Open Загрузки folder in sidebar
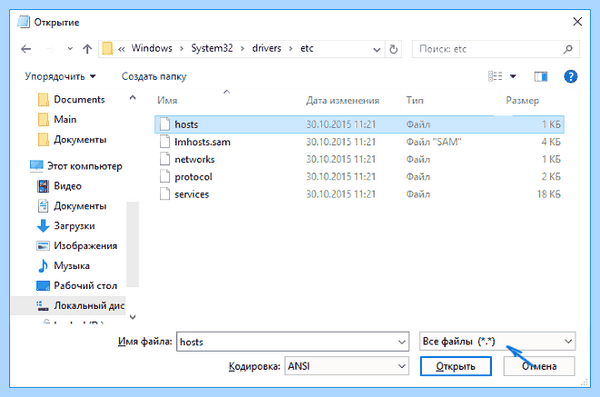The width and height of the screenshot is (600, 397). [65, 226]
